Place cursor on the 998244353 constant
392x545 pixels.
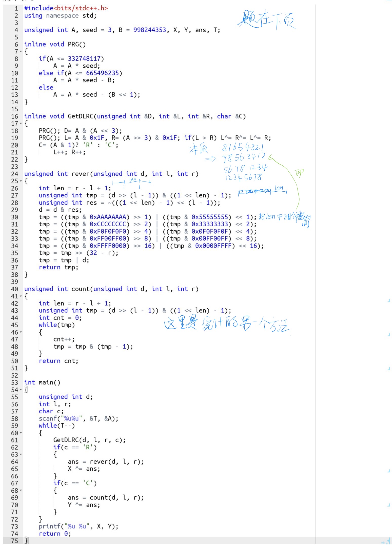pos(149,30)
